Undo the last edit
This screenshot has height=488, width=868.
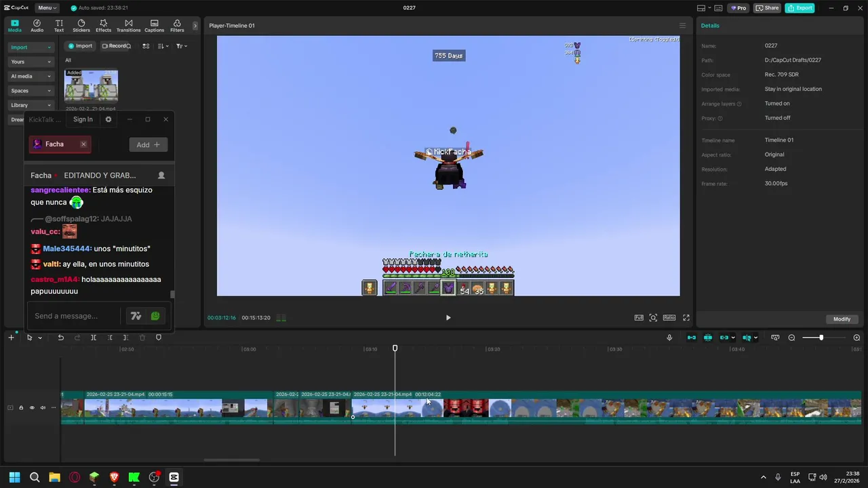[61, 338]
